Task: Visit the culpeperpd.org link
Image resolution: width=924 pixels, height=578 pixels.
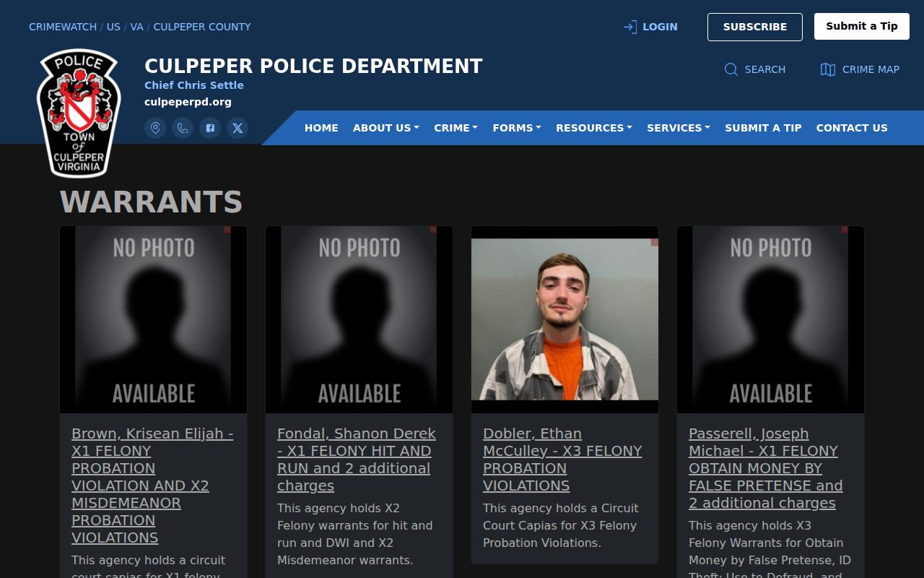Action: tap(188, 102)
